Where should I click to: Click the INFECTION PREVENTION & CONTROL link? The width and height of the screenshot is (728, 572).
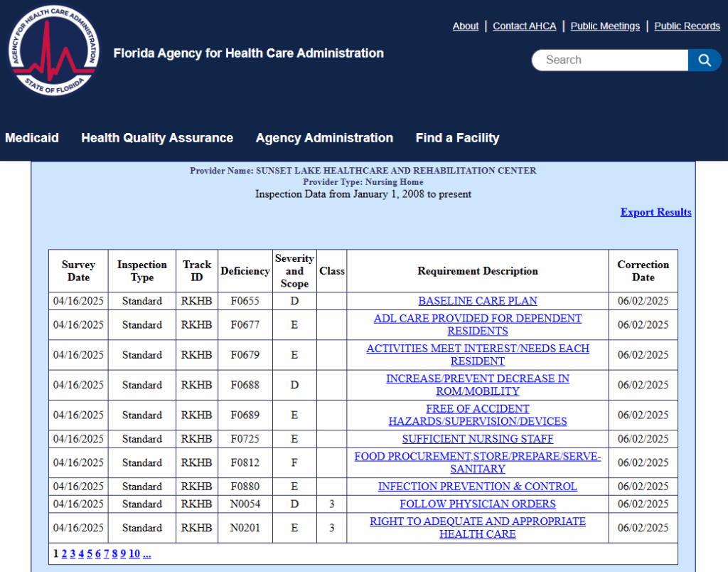pyautogui.click(x=477, y=487)
